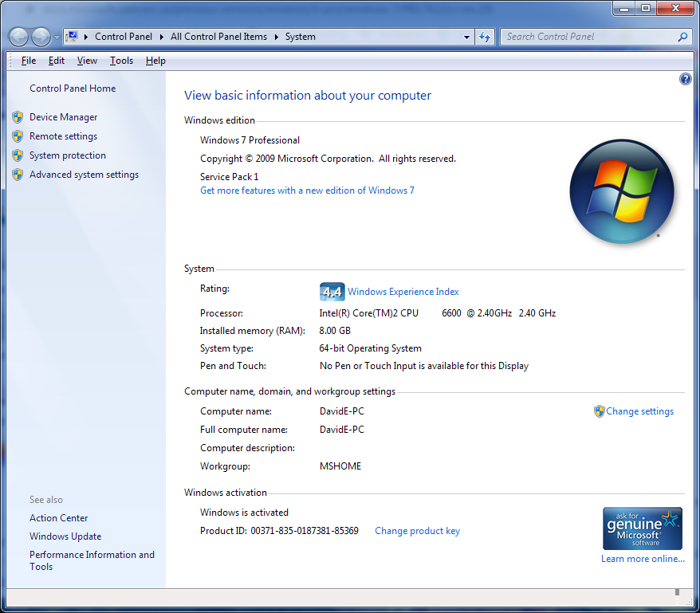Open Advanced system settings
Image resolution: width=700 pixels, height=613 pixels.
coord(84,175)
